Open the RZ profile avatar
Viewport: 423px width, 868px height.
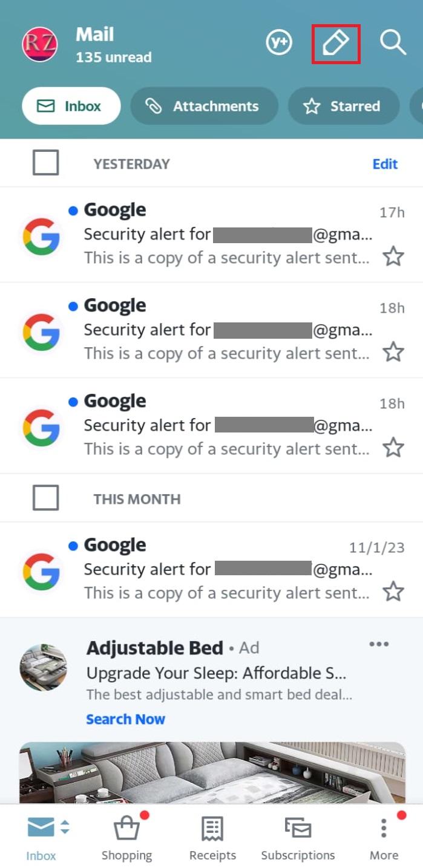click(x=40, y=44)
